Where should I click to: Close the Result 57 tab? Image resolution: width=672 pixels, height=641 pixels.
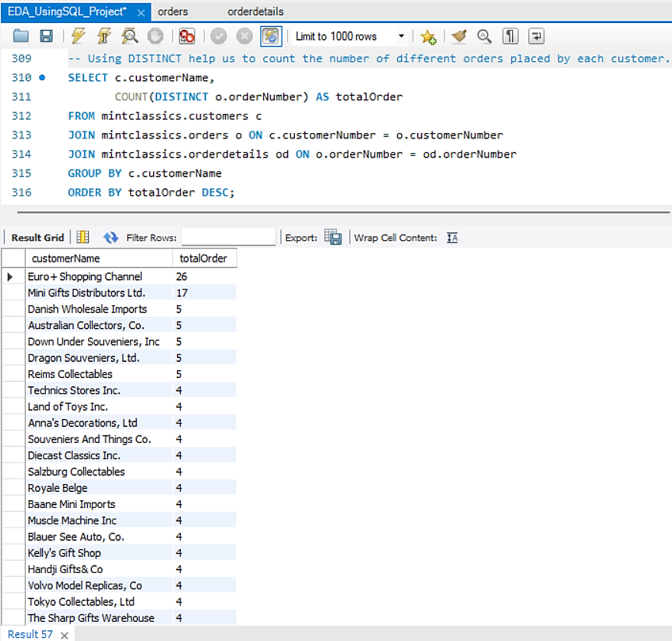tap(64, 635)
